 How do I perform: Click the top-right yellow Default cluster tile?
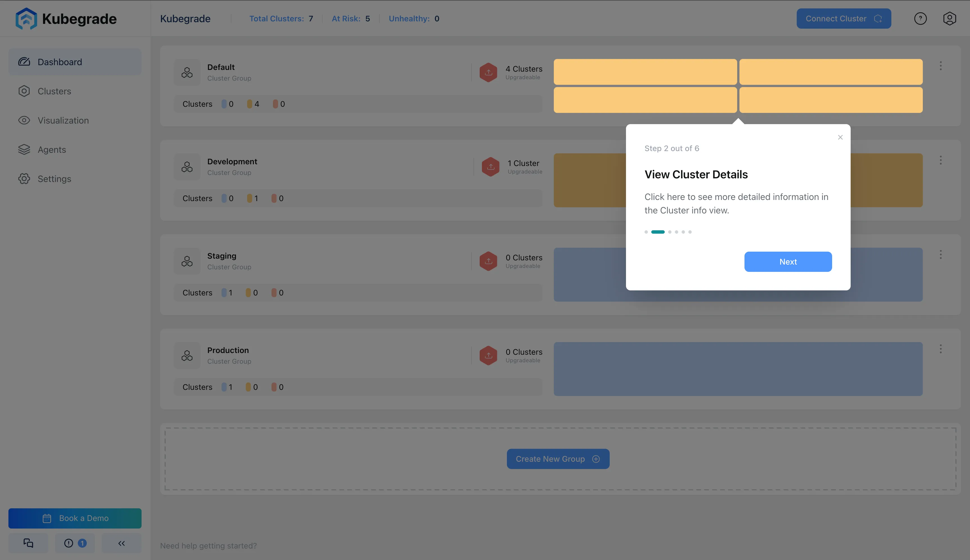831,72
